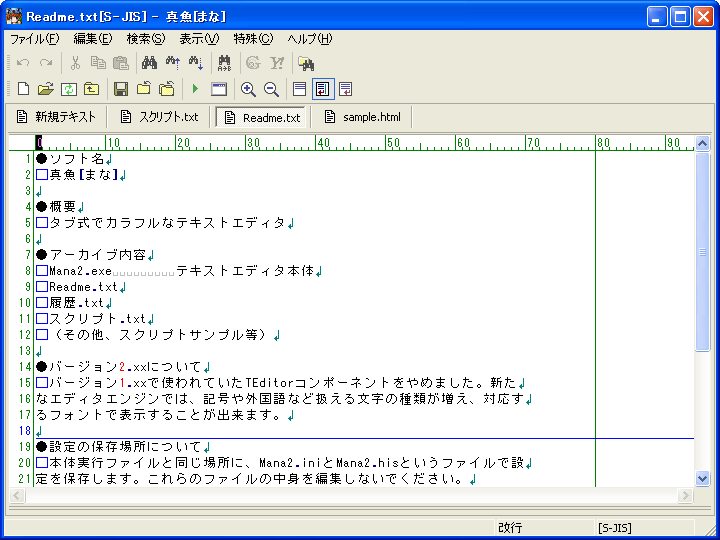
Task: Click the Yahoo search icon
Action: 276,63
